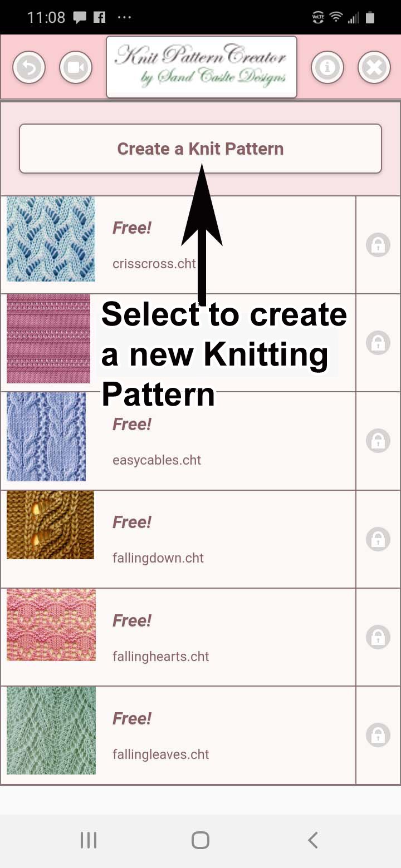The image size is (401, 868).
Task: Open the video camera tutorial icon
Action: [x=75, y=68]
